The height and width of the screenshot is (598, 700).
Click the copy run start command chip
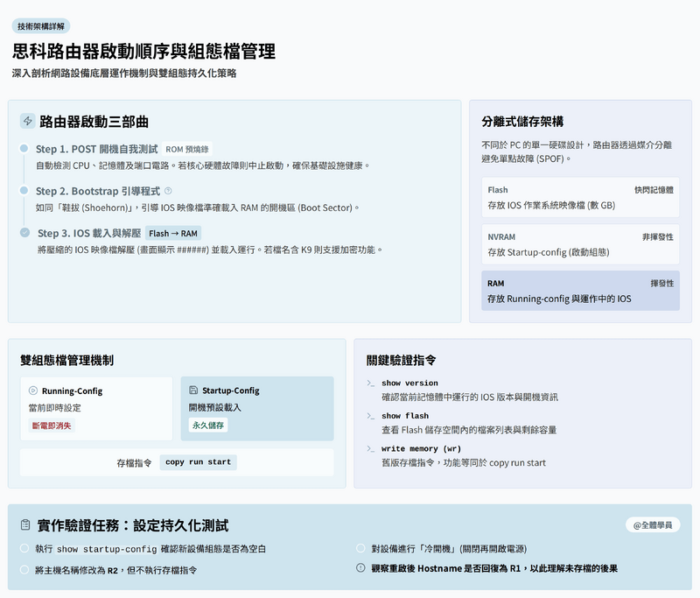198,462
